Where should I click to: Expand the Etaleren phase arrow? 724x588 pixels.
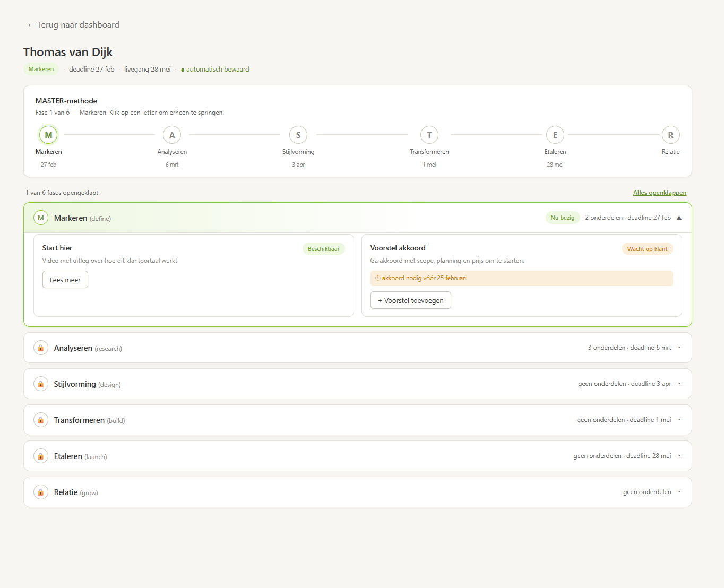pyautogui.click(x=679, y=456)
